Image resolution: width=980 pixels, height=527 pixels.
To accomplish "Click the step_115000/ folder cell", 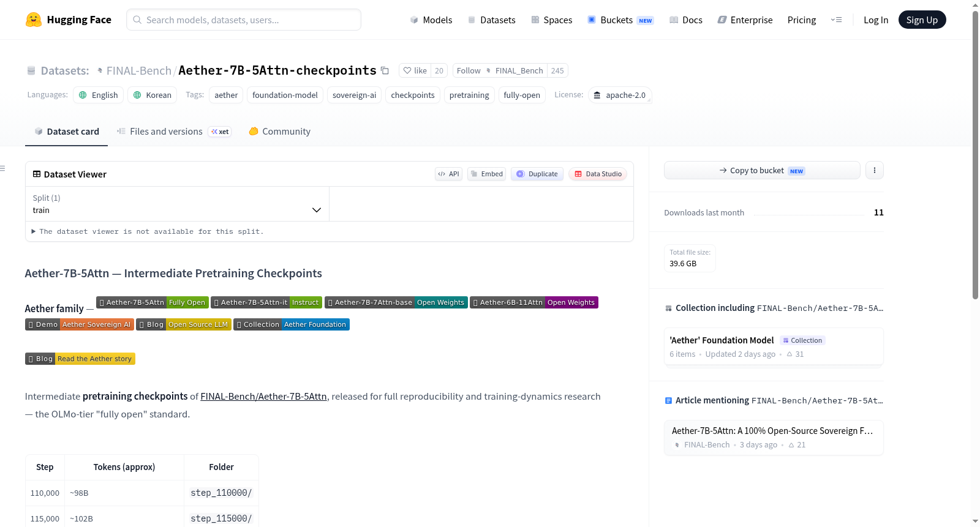I will [221, 518].
